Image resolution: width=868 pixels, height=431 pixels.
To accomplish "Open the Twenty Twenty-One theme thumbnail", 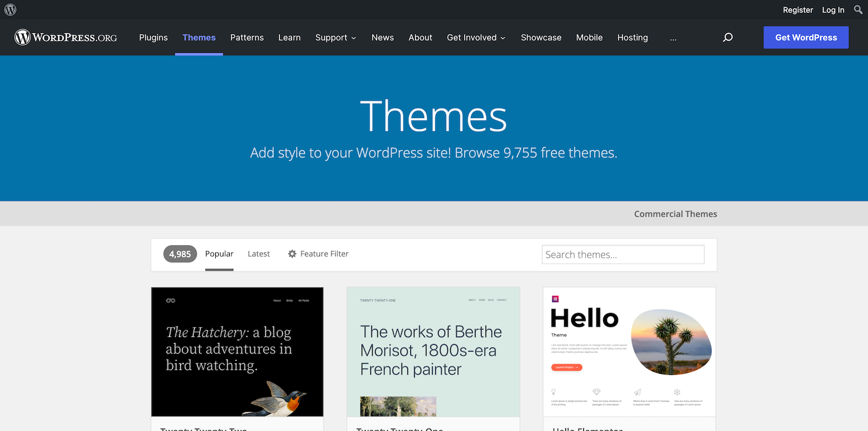I will [433, 352].
